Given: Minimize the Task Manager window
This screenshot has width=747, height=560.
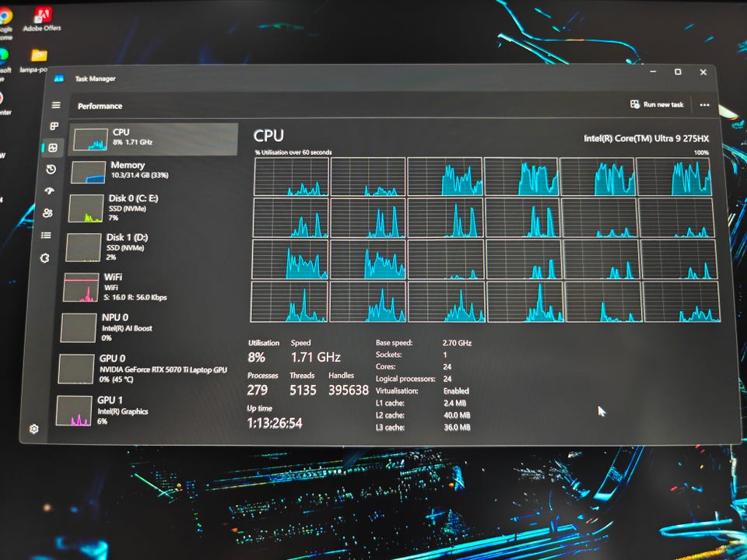Looking at the screenshot, I should click(653, 72).
